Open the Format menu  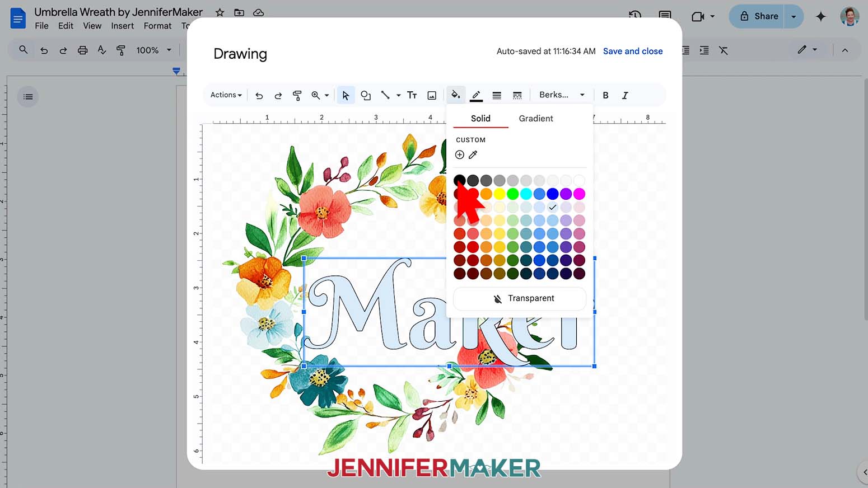click(157, 26)
